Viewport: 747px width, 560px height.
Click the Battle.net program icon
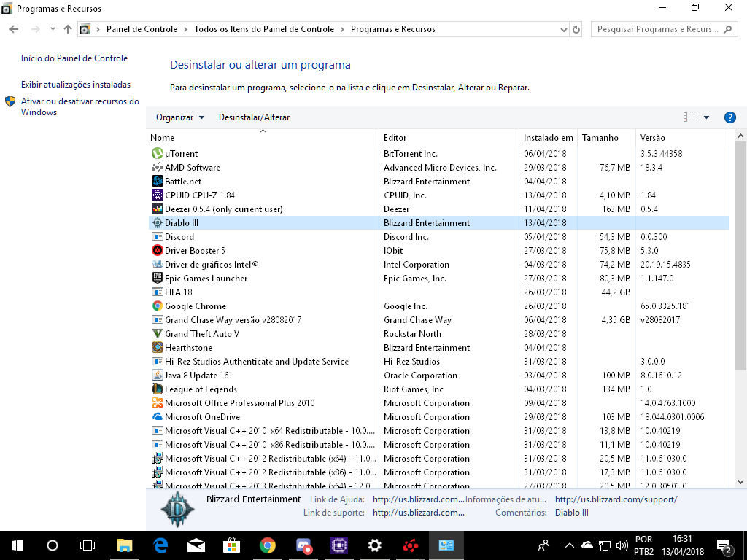pyautogui.click(x=158, y=181)
